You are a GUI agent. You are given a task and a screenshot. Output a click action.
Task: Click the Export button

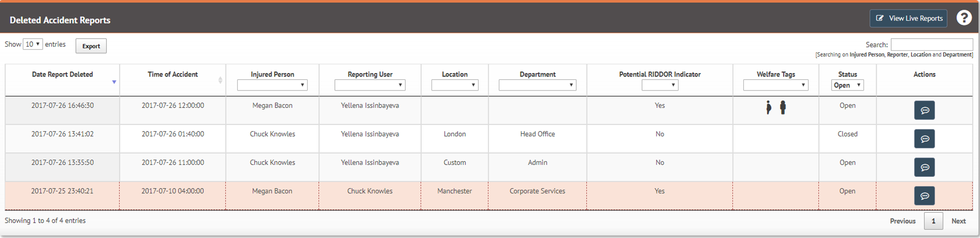click(91, 46)
